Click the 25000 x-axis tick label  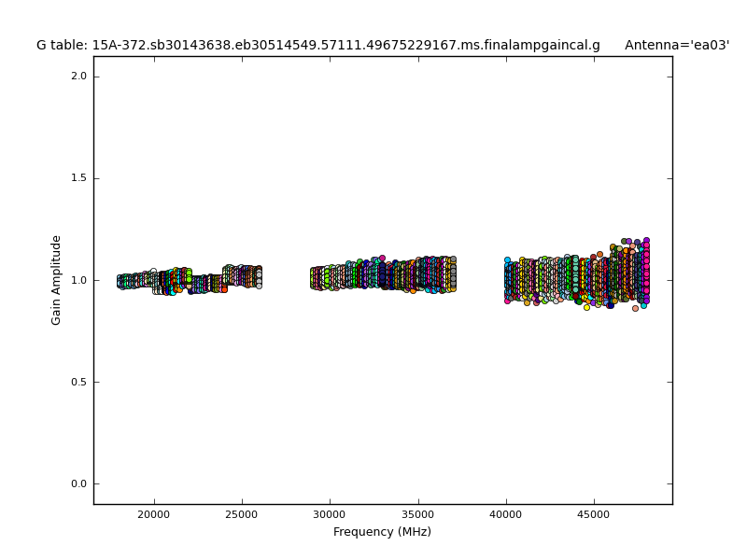click(242, 514)
